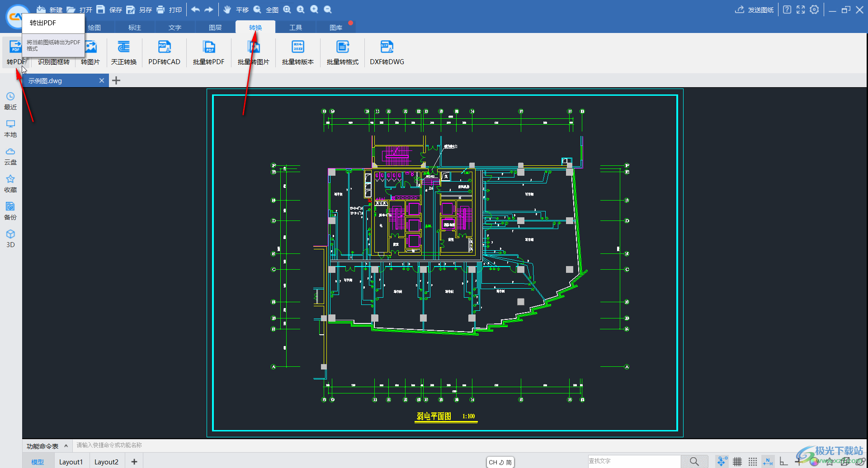Open 批量转格式 format converter
This screenshot has width=868, height=468.
342,53
